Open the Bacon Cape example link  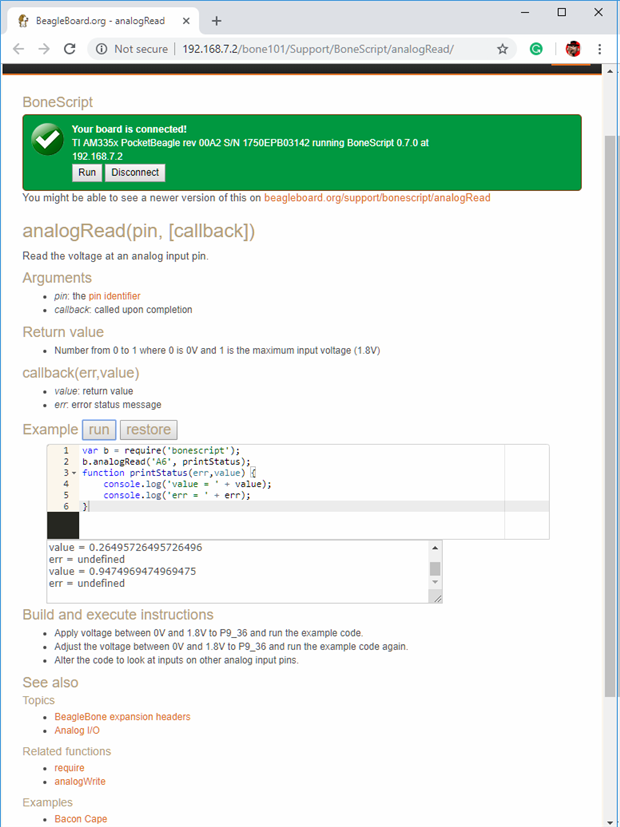tap(81, 819)
